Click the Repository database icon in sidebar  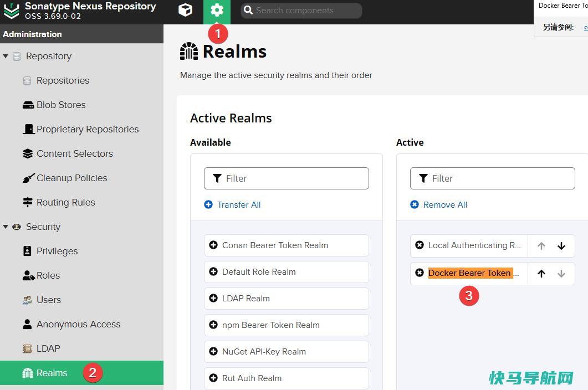click(x=17, y=57)
